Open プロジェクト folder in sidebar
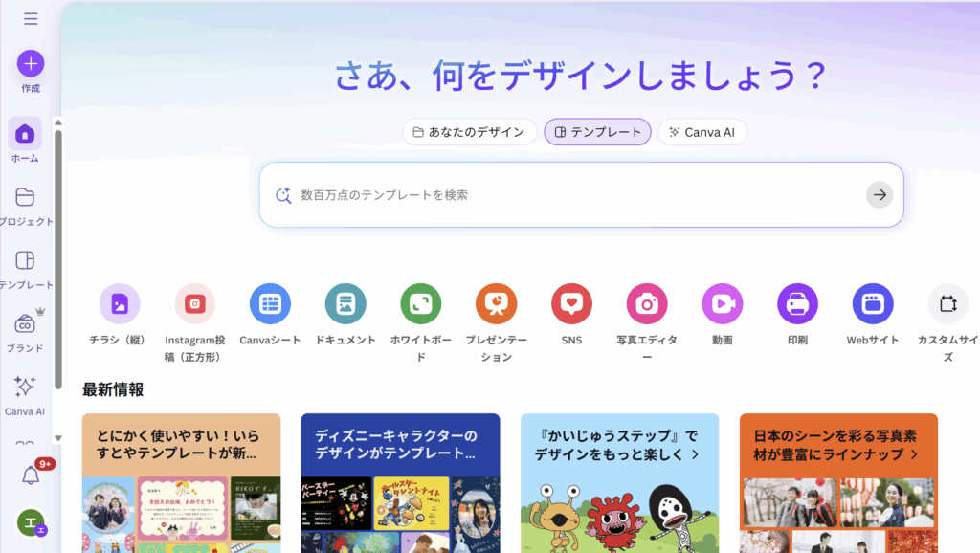 [x=26, y=197]
